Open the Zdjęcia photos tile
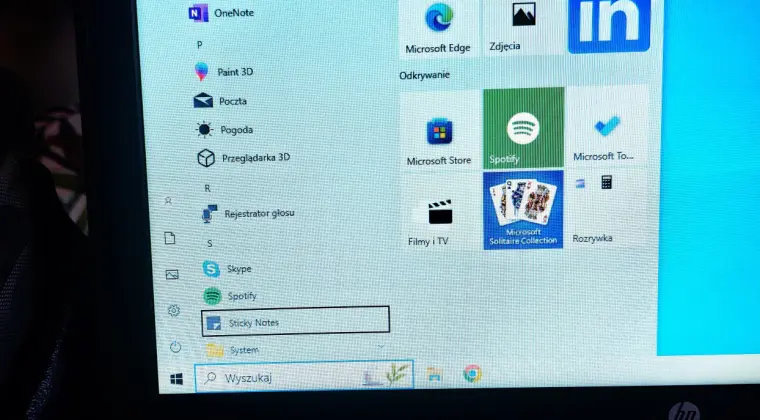The image size is (760, 420). [x=522, y=27]
